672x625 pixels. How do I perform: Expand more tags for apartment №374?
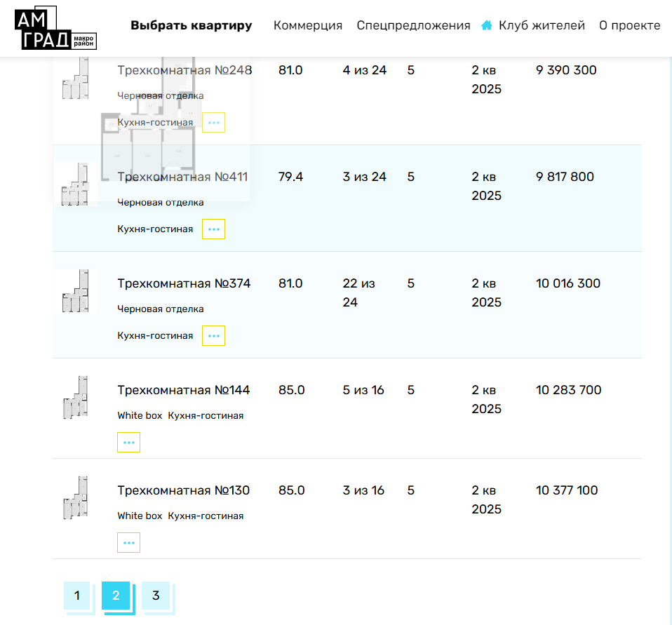pyautogui.click(x=213, y=335)
